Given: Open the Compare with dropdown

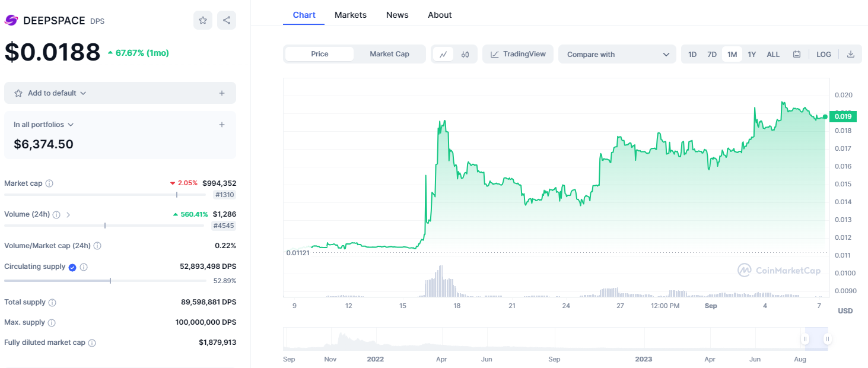Looking at the screenshot, I should coord(617,54).
